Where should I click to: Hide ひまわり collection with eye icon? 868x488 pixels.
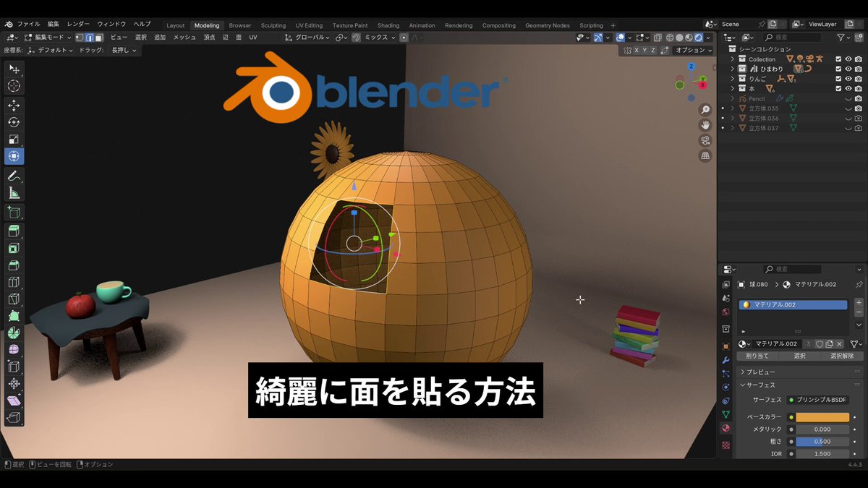[x=848, y=69]
